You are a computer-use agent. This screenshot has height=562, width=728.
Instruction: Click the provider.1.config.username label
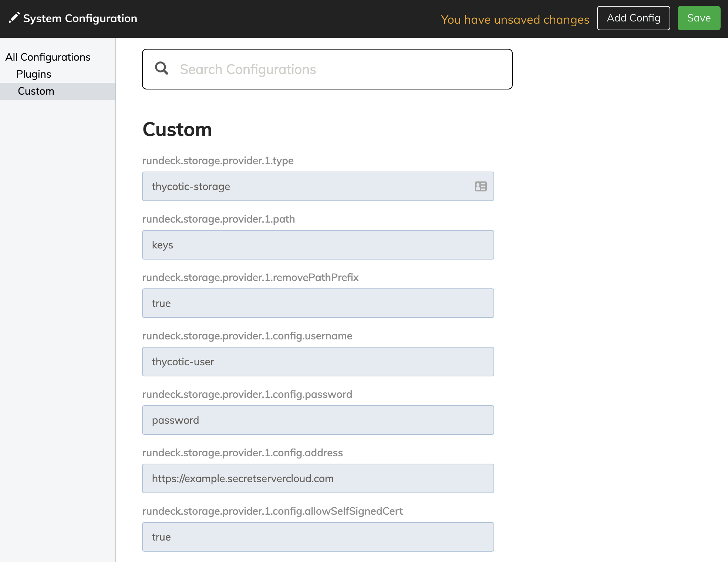(x=247, y=336)
